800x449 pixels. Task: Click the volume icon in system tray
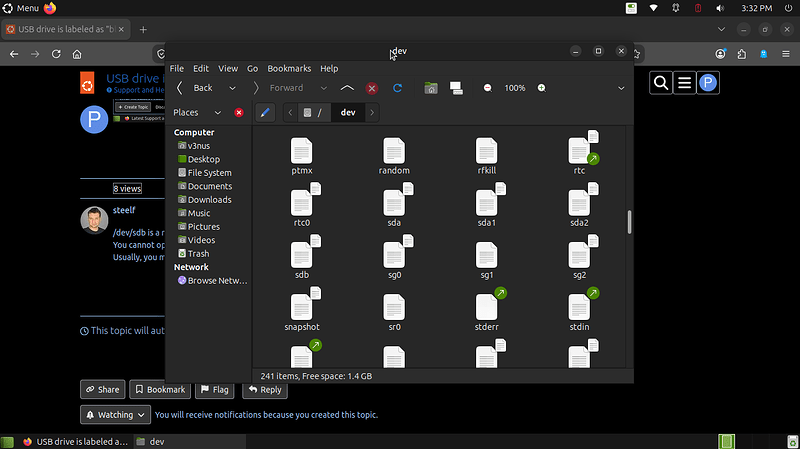click(720, 8)
